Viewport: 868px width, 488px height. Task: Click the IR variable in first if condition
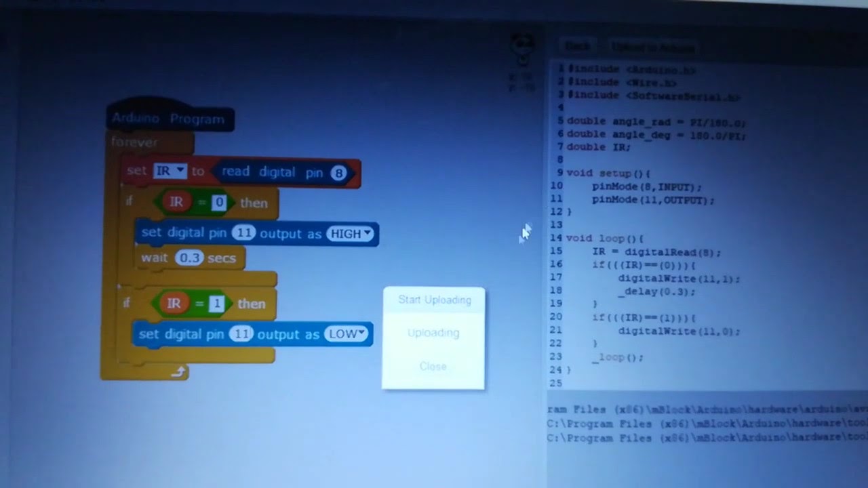pos(176,202)
